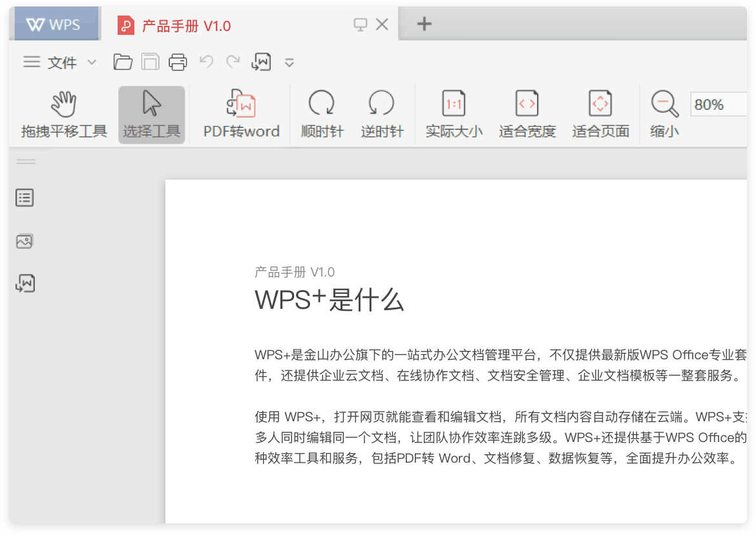The height and width of the screenshot is (535, 756).
Task: Open a new tab with plus button
Action: coord(424,25)
